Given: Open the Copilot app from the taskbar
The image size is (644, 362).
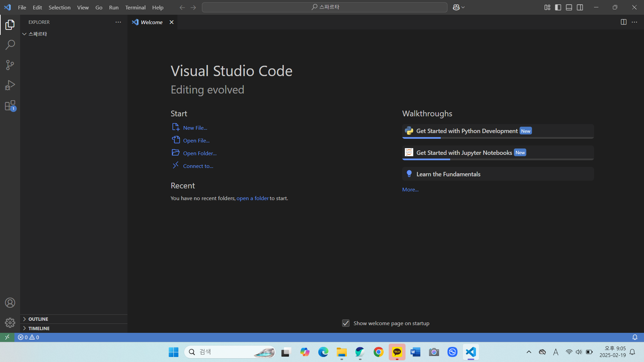Looking at the screenshot, I should click(305, 352).
